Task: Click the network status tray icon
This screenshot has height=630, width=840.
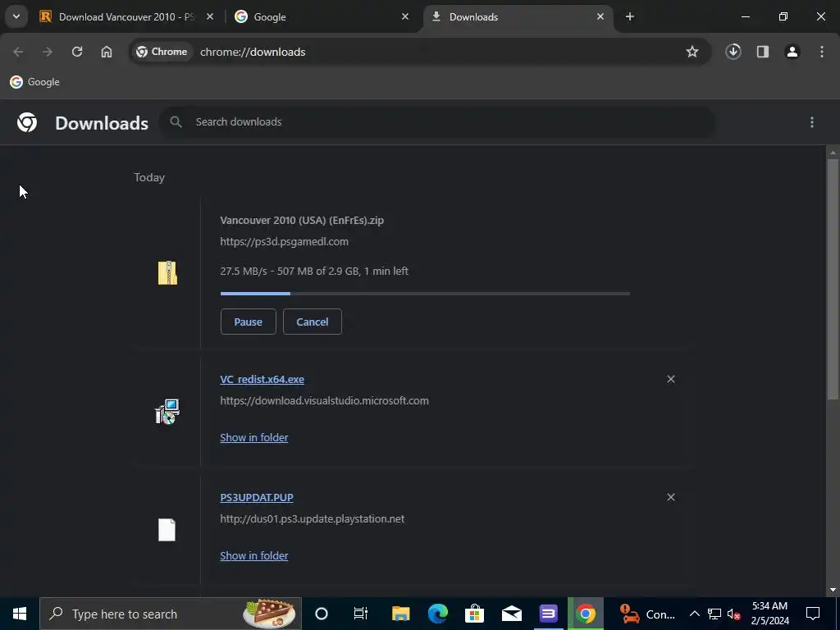Action: point(714,614)
